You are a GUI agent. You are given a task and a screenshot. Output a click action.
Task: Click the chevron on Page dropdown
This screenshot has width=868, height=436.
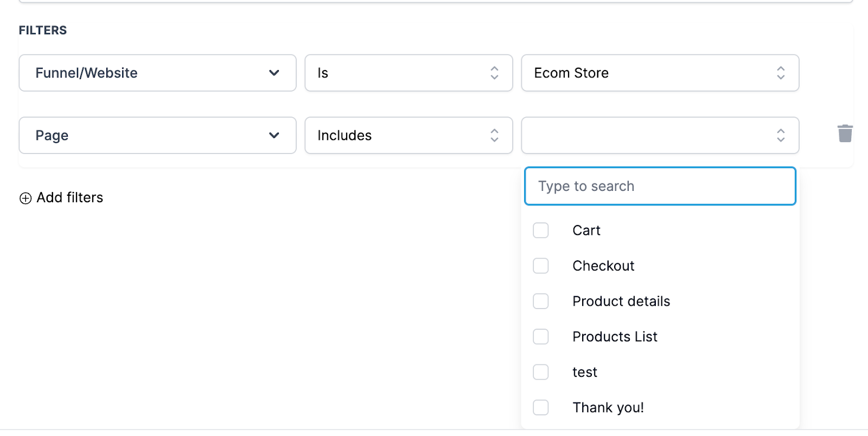click(274, 135)
